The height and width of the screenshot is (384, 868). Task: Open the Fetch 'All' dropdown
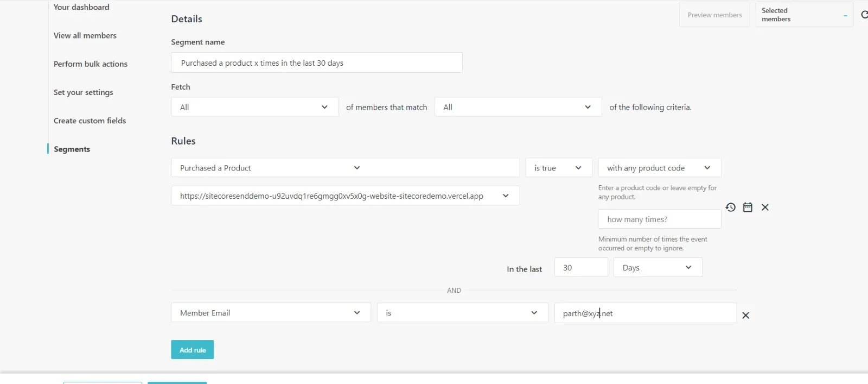coord(255,107)
